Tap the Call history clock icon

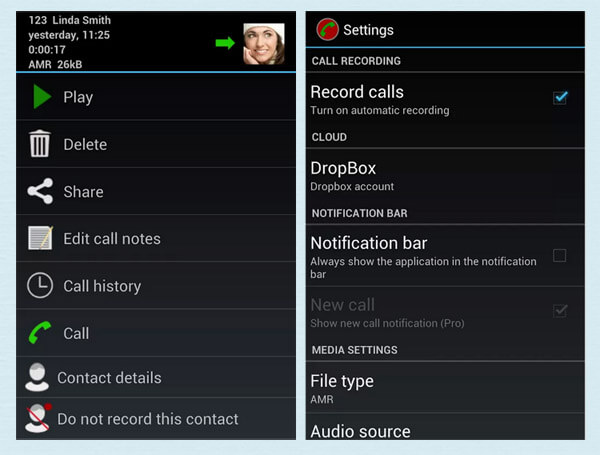[x=40, y=285]
